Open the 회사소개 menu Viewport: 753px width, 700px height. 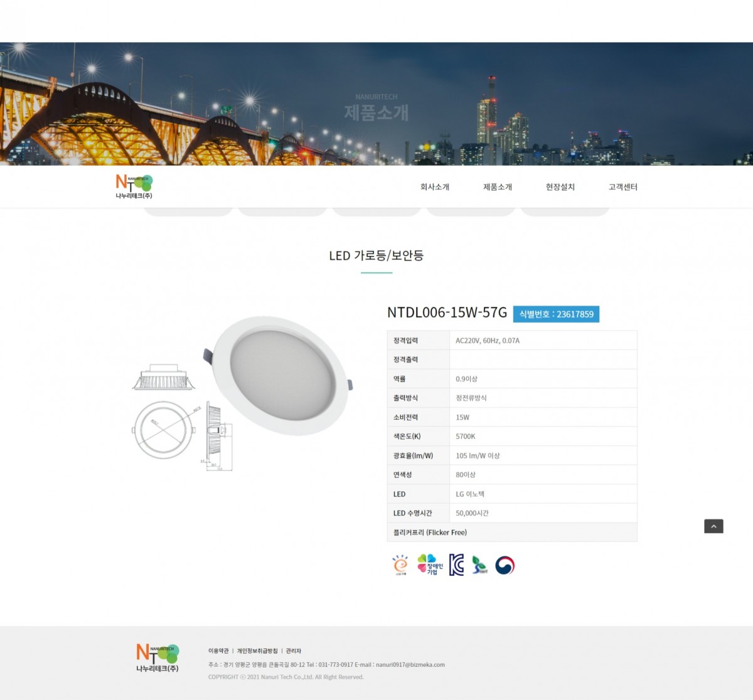pos(435,187)
